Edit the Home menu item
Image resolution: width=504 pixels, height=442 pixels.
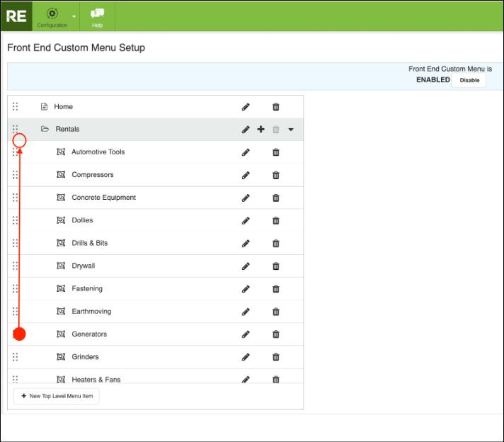[246, 107]
